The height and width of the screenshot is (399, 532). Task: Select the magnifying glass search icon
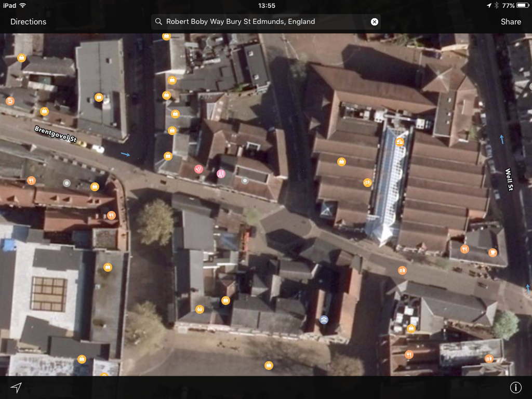158,22
